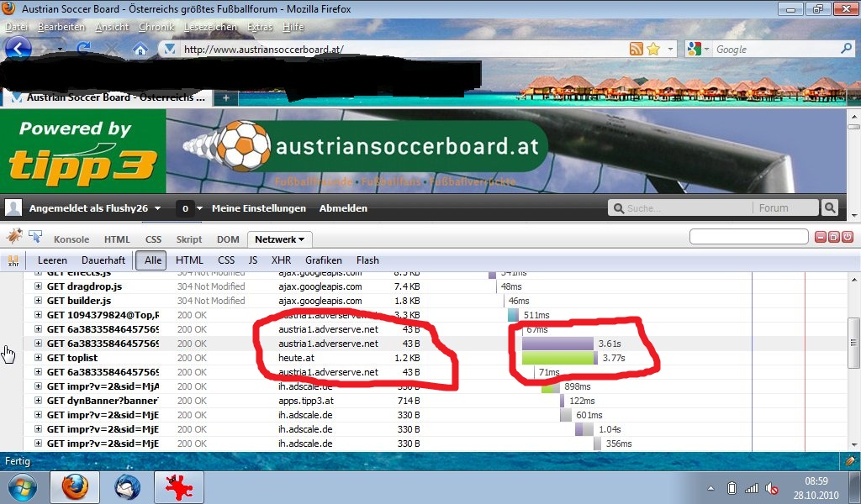
Task: Open the Lesezeichen menu
Action: tap(210, 27)
